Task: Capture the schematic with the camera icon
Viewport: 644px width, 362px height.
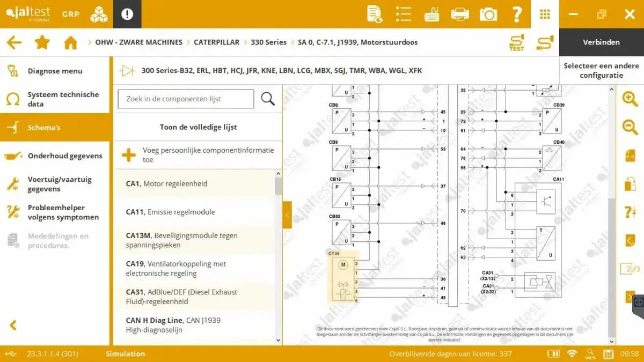Action: (488, 14)
